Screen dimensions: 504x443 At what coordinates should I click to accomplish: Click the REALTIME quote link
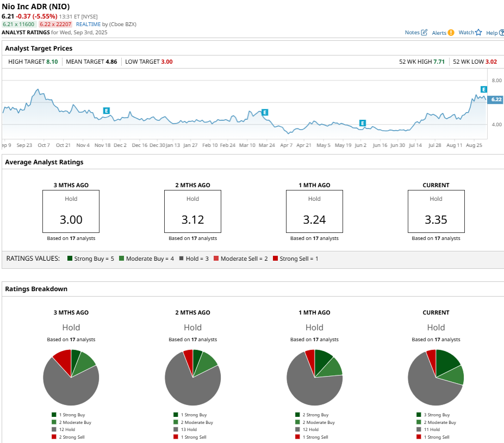(89, 24)
